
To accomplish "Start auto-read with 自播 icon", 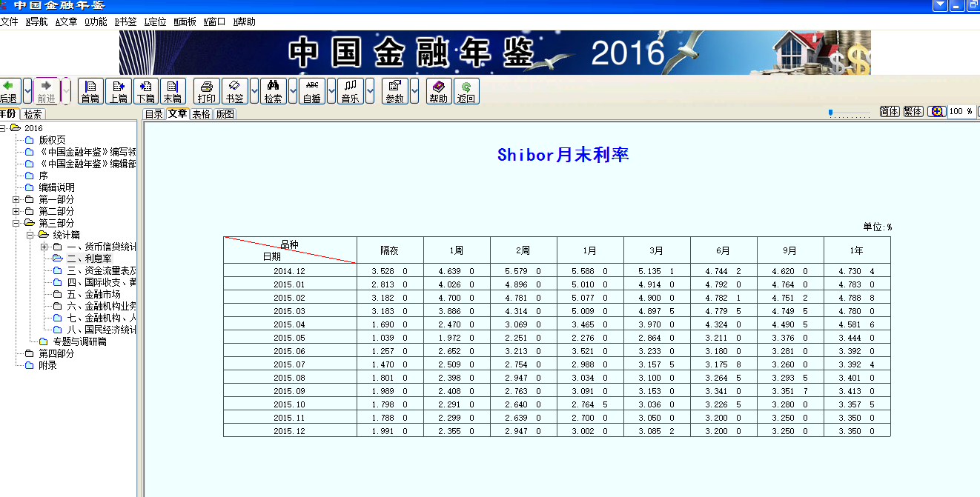I will click(312, 91).
